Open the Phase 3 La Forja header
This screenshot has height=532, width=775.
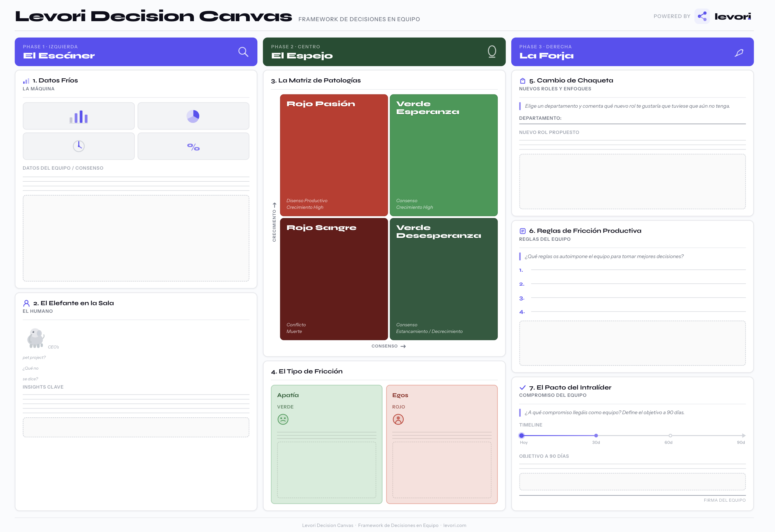tap(632, 52)
